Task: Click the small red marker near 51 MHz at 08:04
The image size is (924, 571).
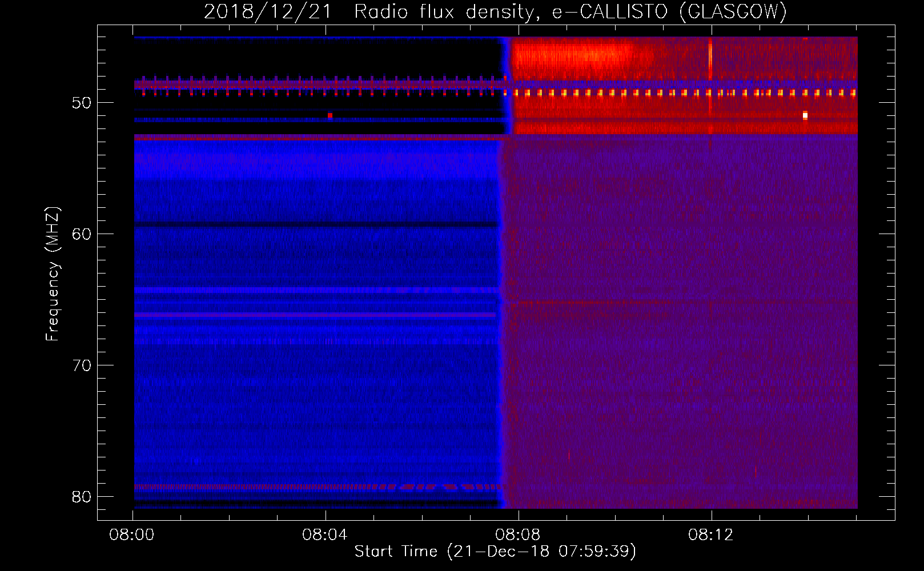Action: [330, 115]
